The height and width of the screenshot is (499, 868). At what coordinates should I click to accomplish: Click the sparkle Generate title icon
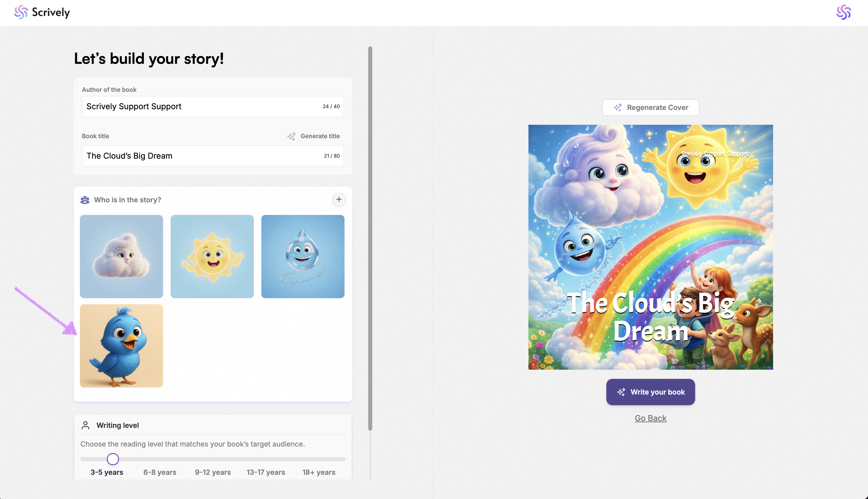click(x=291, y=136)
